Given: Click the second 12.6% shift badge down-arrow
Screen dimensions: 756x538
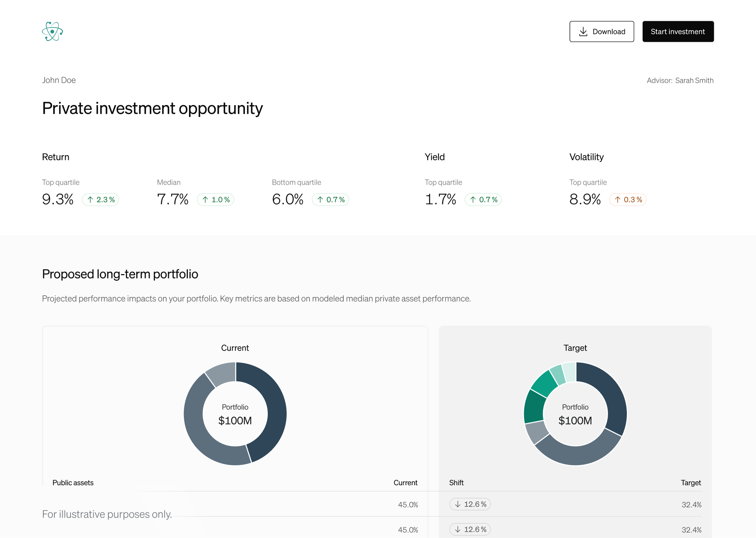Looking at the screenshot, I should [x=458, y=529].
